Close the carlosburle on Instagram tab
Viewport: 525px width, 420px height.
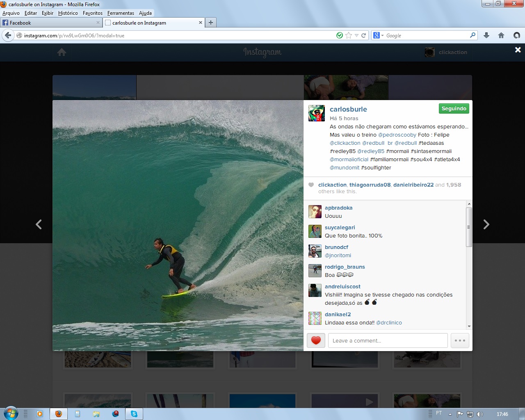point(201,23)
